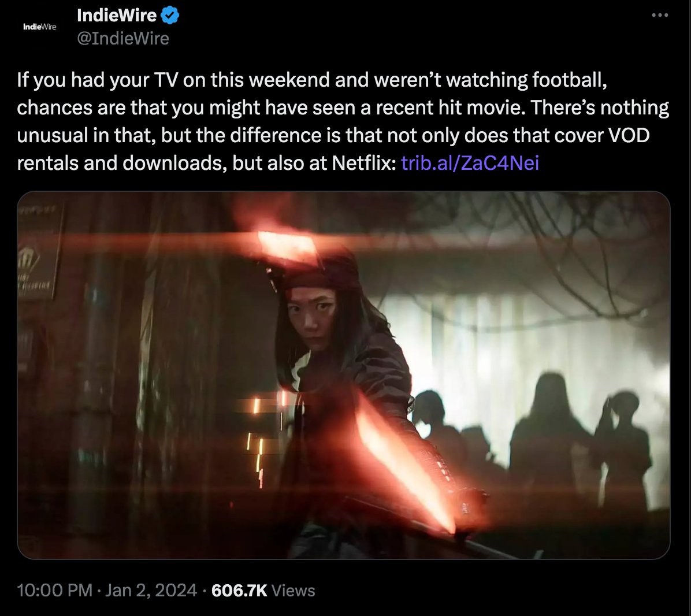The height and width of the screenshot is (616, 691).
Task: Click the 606.7K view count number
Action: 239,591
